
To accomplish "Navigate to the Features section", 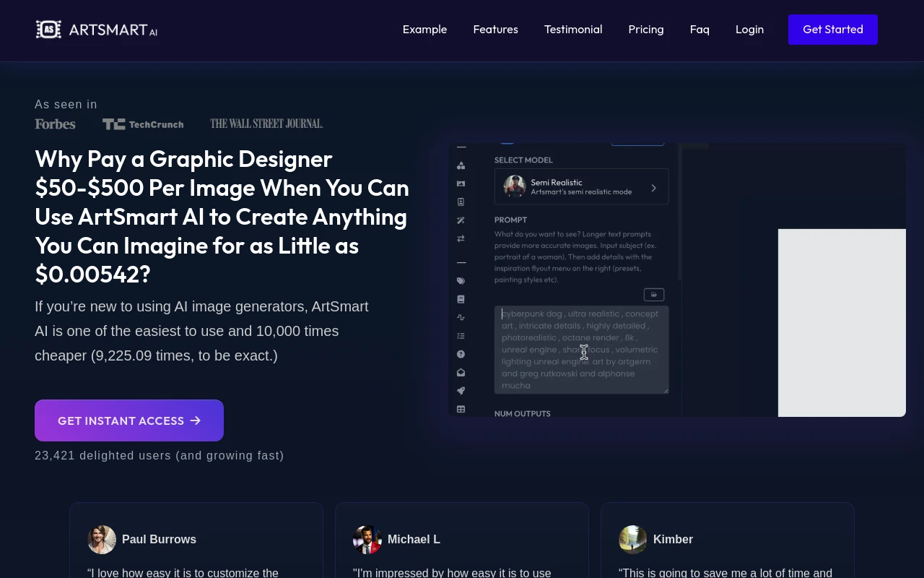I will tap(495, 30).
